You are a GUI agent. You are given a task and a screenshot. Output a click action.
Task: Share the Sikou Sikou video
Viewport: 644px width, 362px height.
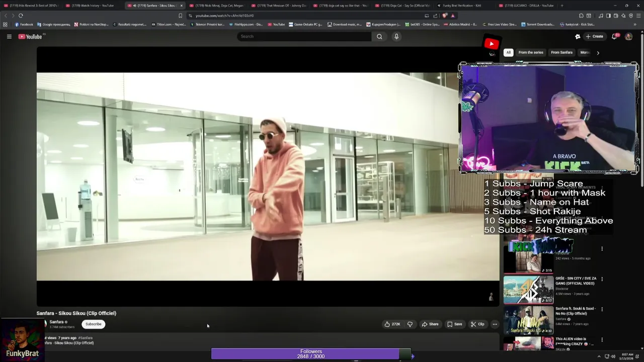[430, 324]
